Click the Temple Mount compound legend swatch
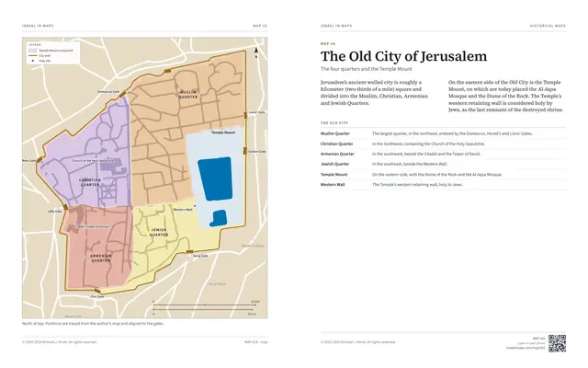The image size is (588, 368). coord(33,51)
